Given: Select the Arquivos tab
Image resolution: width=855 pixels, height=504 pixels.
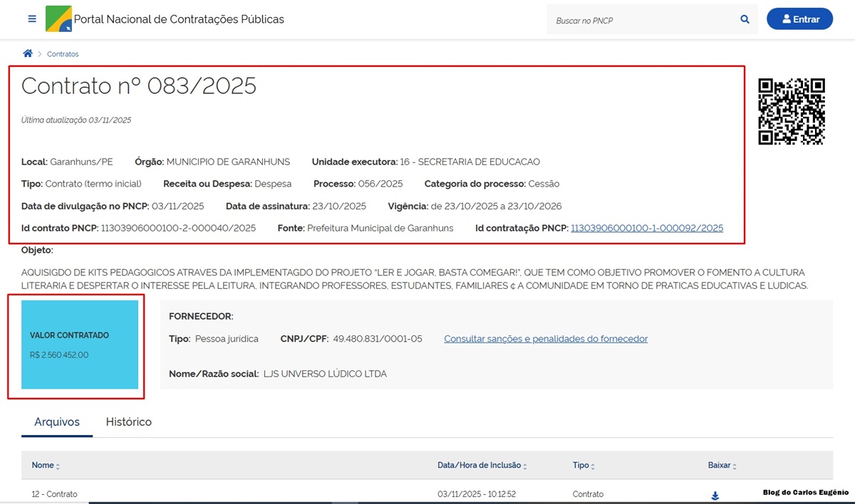Looking at the screenshot, I should point(57,422).
